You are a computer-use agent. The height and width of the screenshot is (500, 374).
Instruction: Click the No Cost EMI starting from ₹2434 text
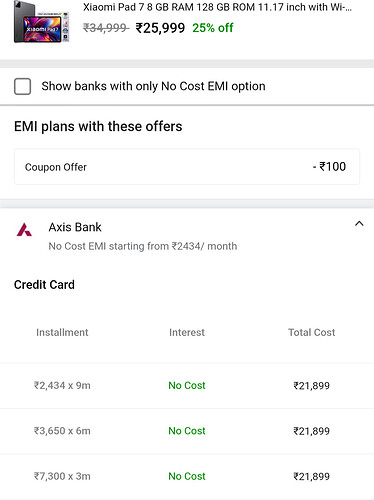pos(143,246)
